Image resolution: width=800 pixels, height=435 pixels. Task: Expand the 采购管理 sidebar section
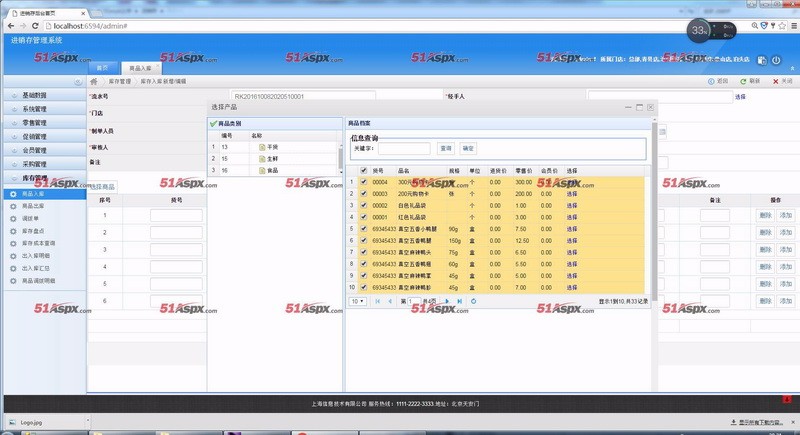coord(44,164)
